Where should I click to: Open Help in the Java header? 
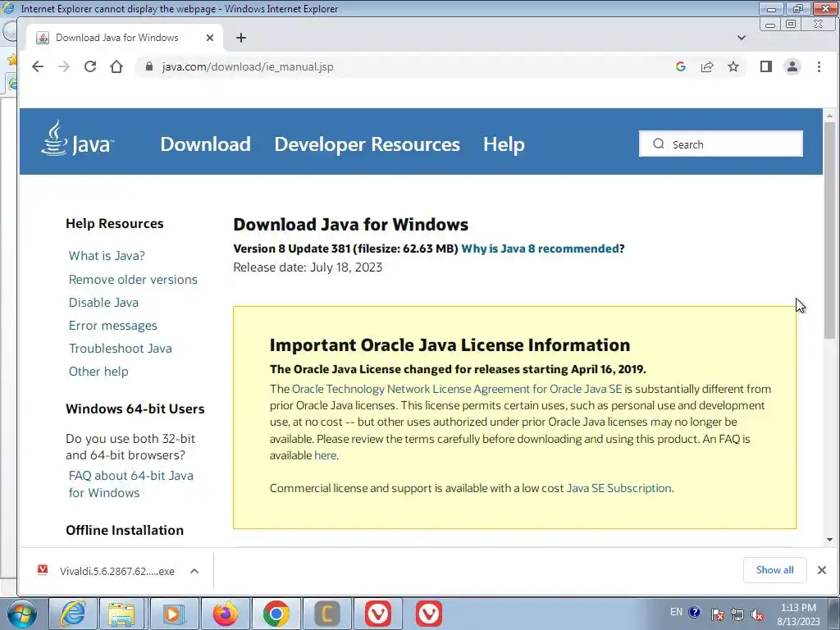pyautogui.click(x=504, y=144)
